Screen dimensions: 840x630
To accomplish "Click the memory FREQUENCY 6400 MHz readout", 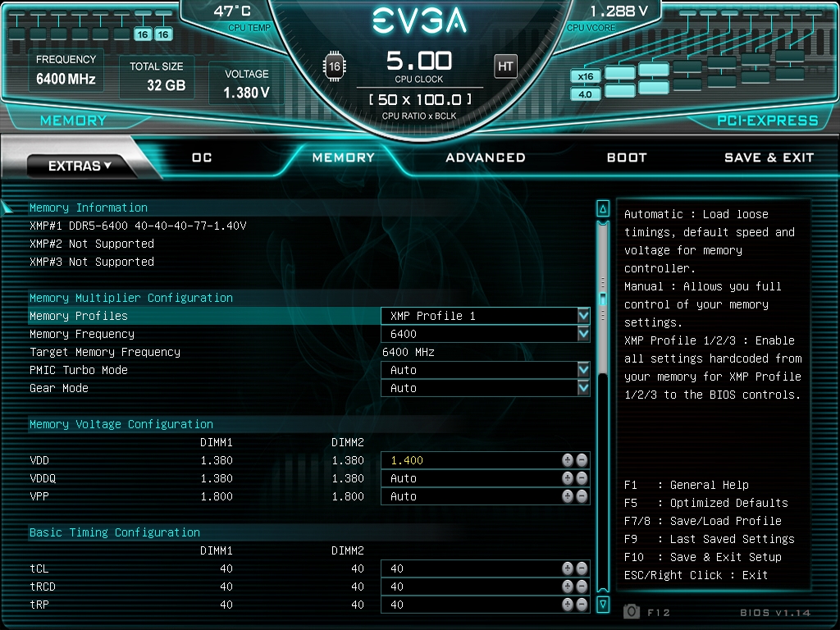I will click(x=66, y=71).
